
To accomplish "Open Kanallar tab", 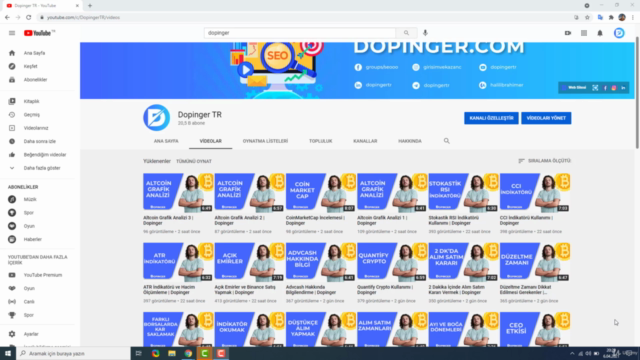I will coord(365,141).
